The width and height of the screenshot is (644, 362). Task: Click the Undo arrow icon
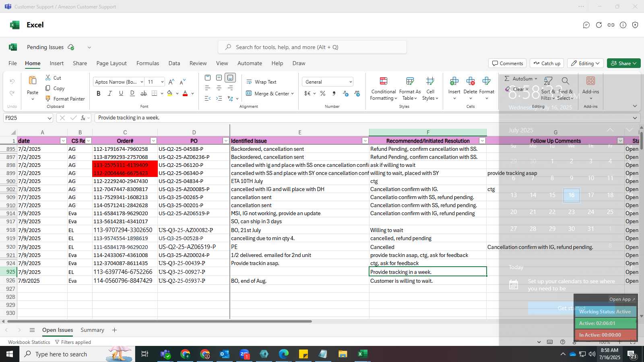(x=12, y=81)
